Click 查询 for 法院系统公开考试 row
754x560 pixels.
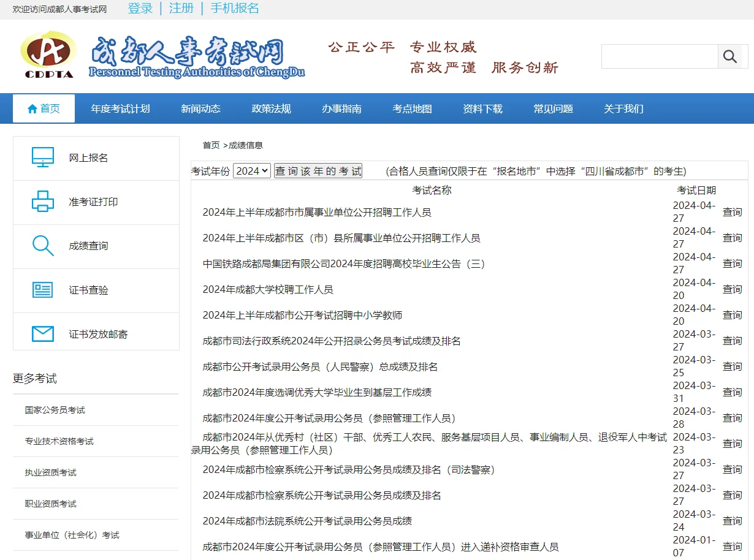[732, 521]
